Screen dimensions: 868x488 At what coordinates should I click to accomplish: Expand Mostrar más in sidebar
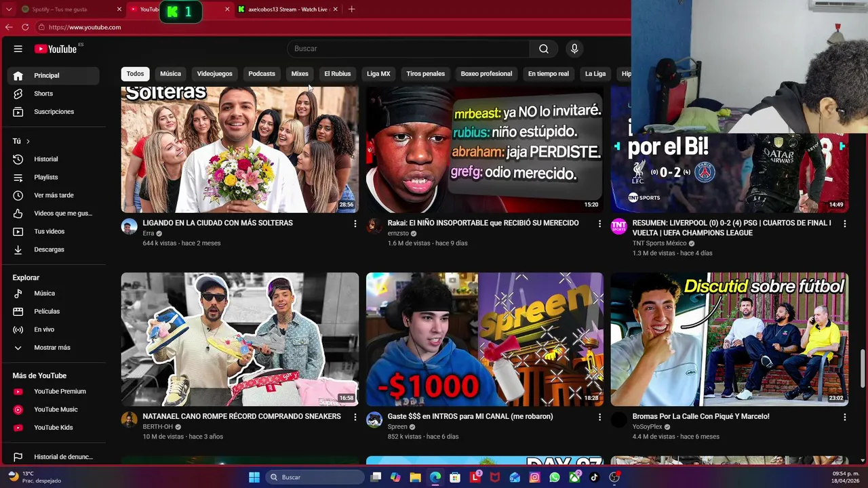pos(53,348)
